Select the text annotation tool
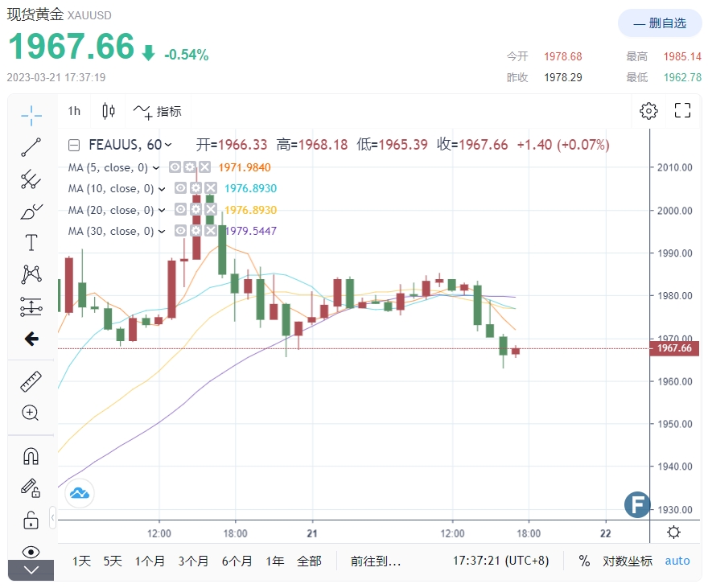Viewport: 708px width, 588px height. [x=31, y=242]
